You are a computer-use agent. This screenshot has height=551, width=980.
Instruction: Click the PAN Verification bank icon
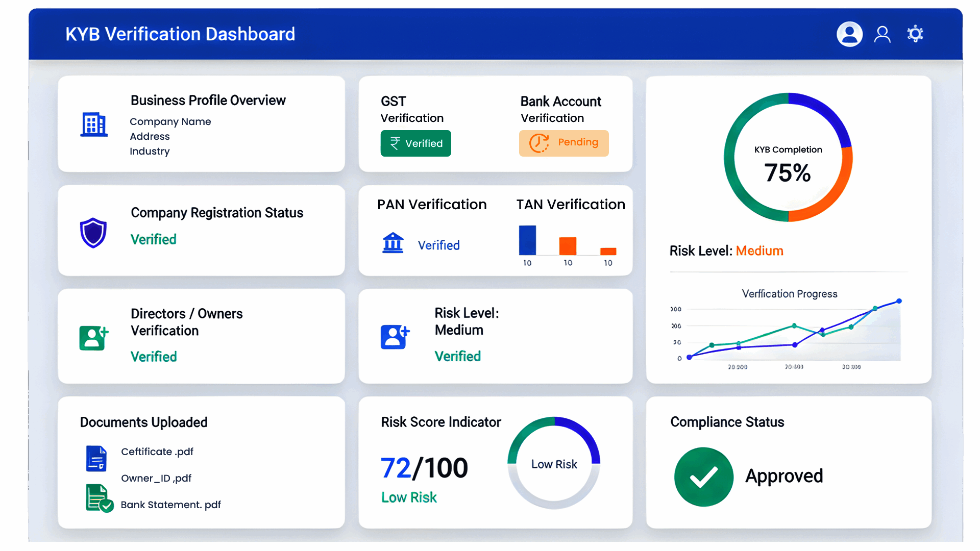[393, 243]
